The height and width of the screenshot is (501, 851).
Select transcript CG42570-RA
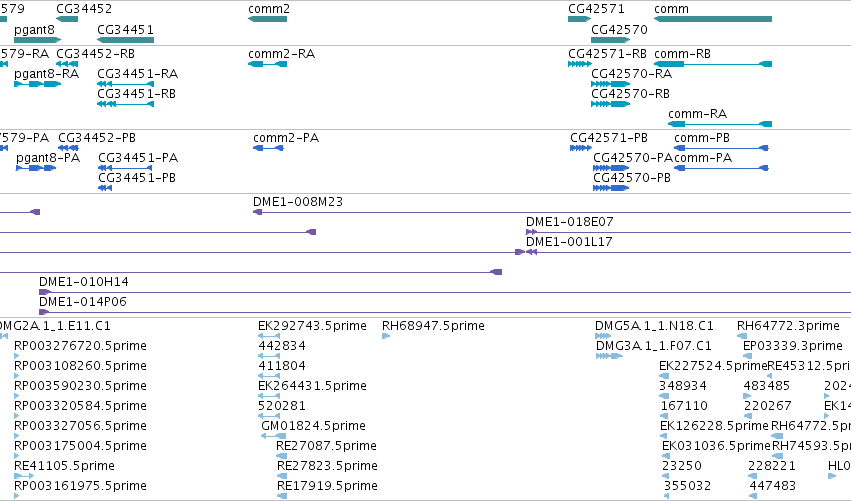pos(611,84)
